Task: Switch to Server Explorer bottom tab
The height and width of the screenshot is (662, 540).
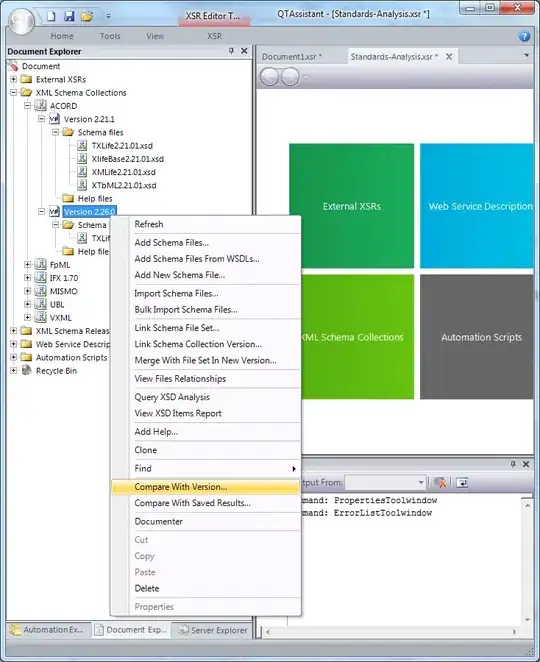Action: pos(212,629)
